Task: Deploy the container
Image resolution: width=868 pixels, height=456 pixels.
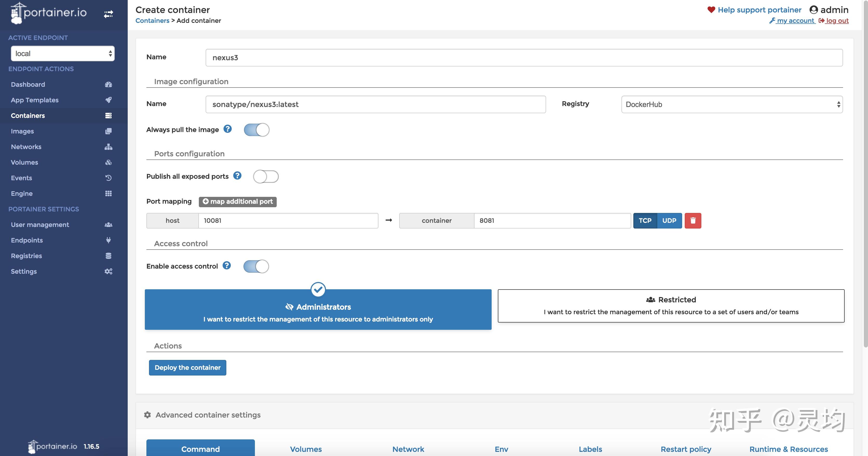Action: (x=187, y=367)
